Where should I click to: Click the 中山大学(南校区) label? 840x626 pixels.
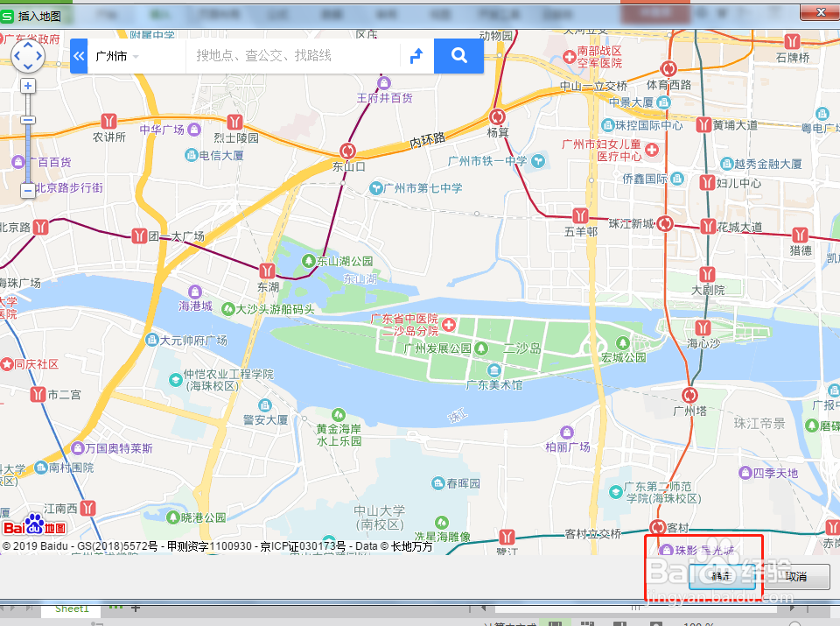380,517
